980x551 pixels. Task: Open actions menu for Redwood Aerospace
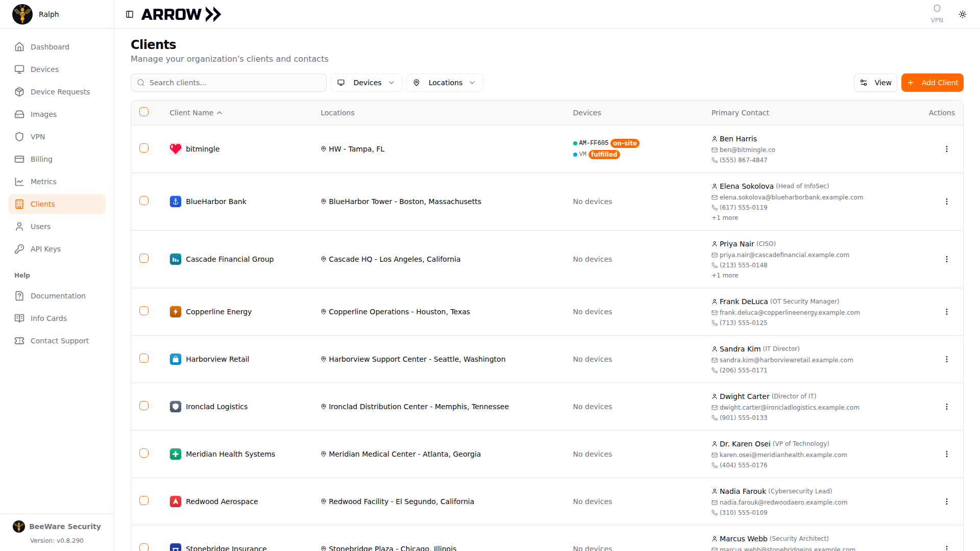947,502
